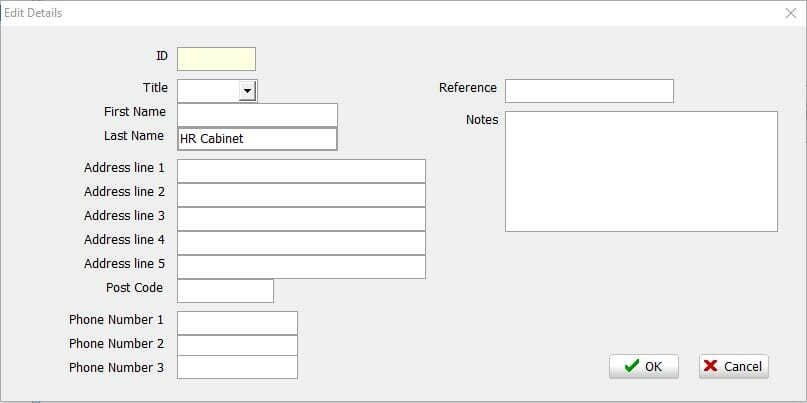Click the Last Name field containing HR Cabinet

pos(257,139)
